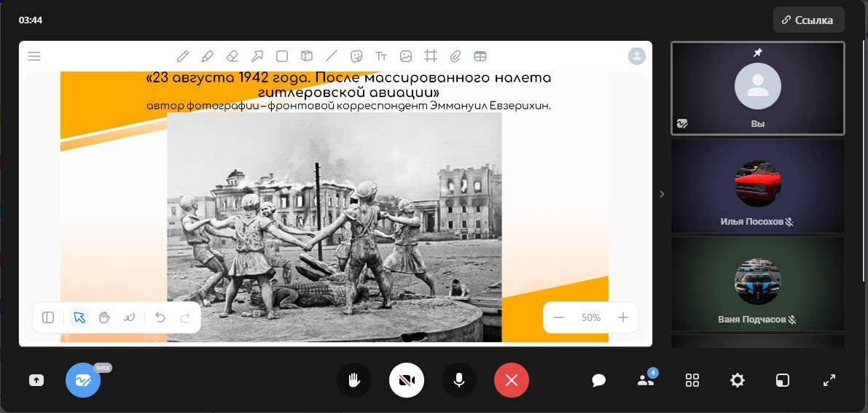The height and width of the screenshot is (413, 868).
Task: Select the Arrow drawing tool
Action: (x=257, y=56)
